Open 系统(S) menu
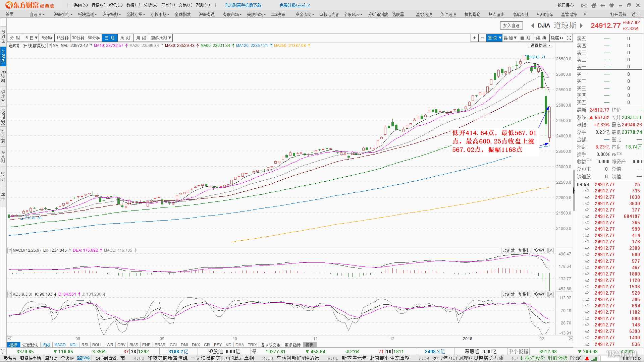The image size is (644, 362). click(81, 5)
